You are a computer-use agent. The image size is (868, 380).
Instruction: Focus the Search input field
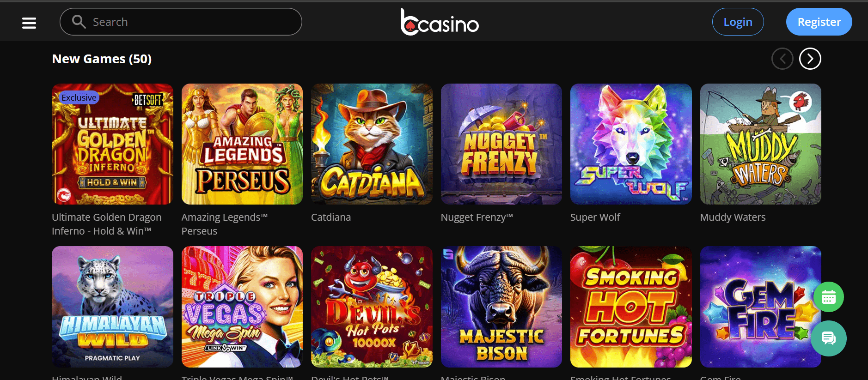pos(181,22)
